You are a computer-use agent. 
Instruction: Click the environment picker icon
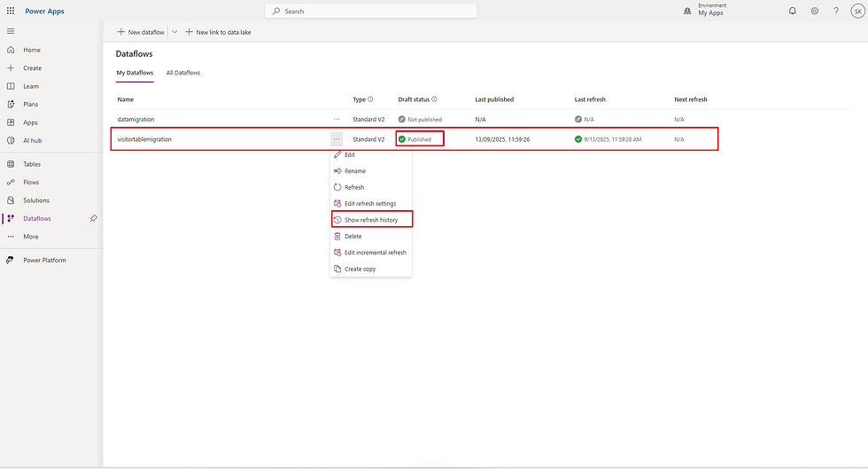tap(687, 12)
